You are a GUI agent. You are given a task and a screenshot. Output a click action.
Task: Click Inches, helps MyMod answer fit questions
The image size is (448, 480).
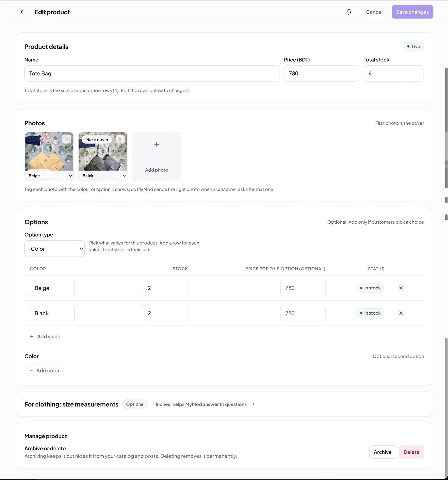(x=201, y=404)
